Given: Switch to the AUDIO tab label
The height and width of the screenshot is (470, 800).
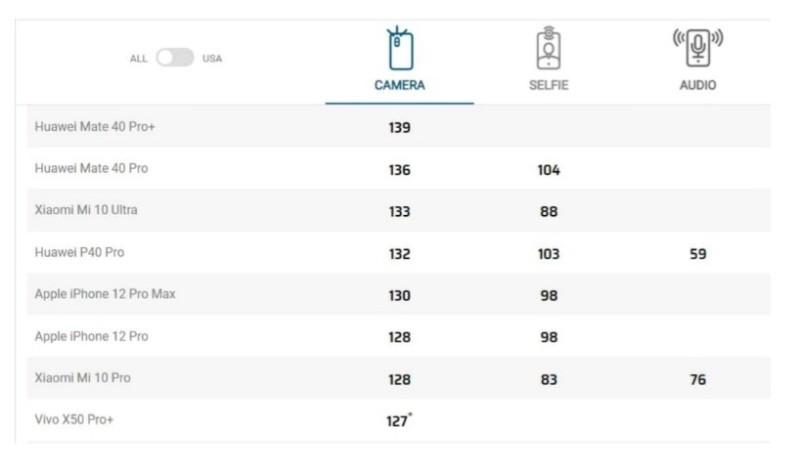Looking at the screenshot, I should 697,86.
